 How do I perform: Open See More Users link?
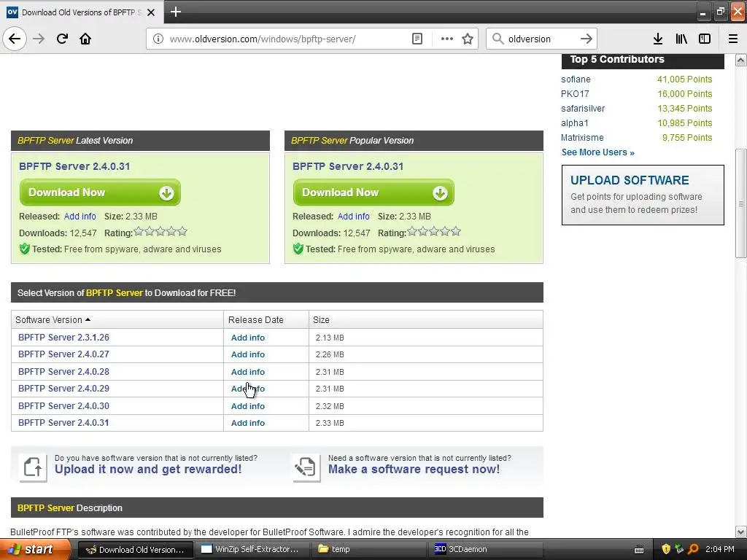597,152
